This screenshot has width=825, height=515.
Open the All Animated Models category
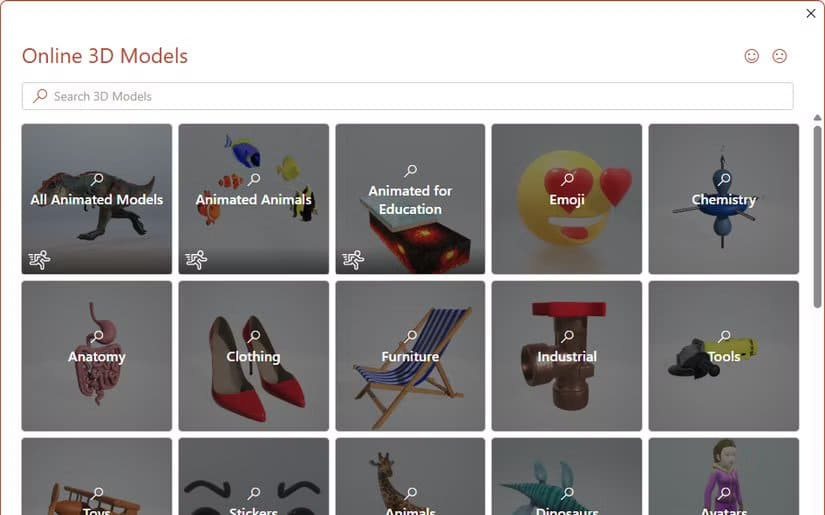click(x=97, y=199)
